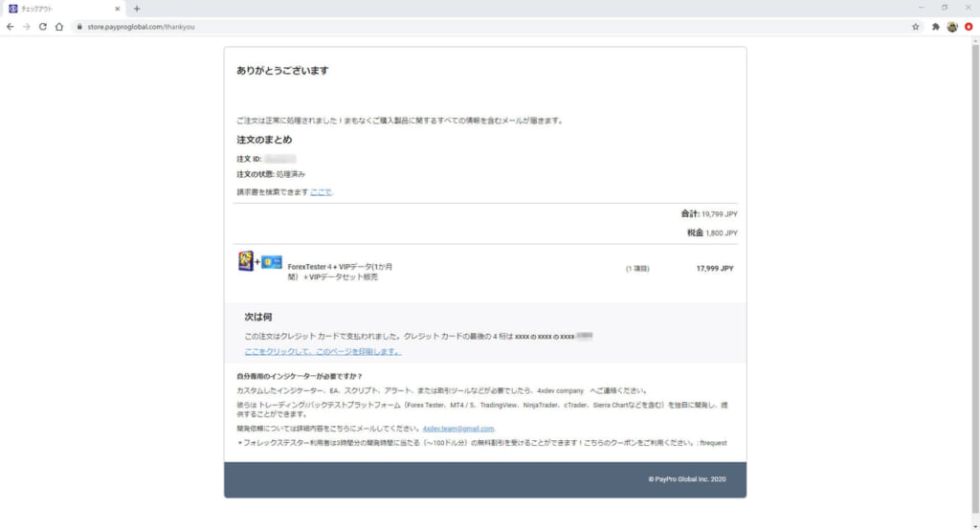Click the (1 項目) quantity text
This screenshot has height=530, width=980.
637,269
